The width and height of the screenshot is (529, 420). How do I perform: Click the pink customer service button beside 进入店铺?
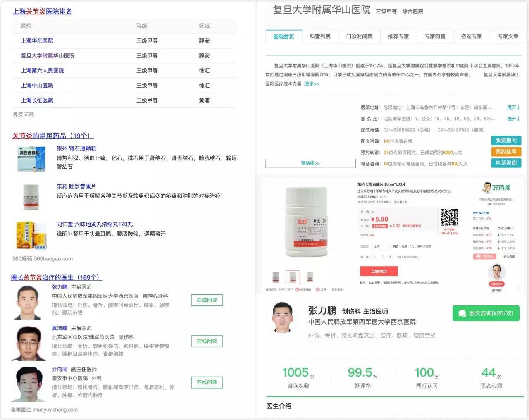[485, 257]
